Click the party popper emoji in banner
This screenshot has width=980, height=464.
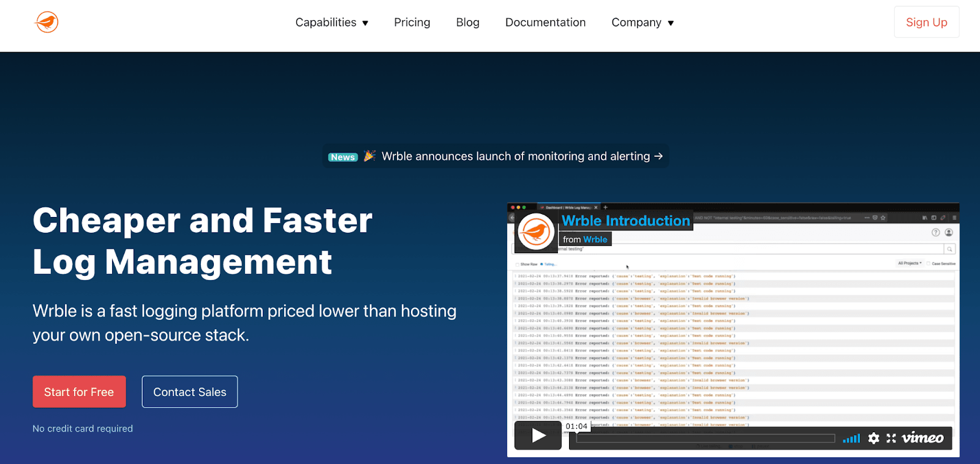(x=369, y=156)
